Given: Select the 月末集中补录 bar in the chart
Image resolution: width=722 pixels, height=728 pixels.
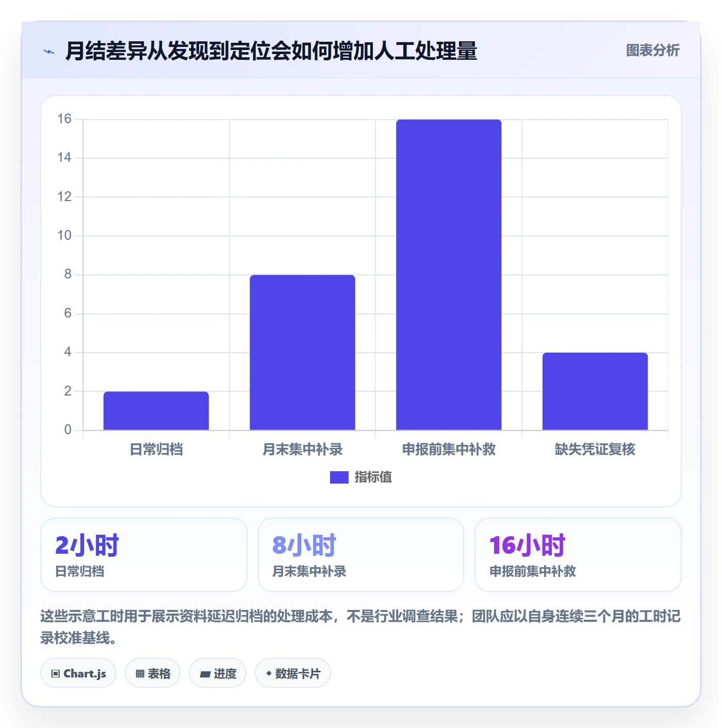Looking at the screenshot, I should (303, 352).
